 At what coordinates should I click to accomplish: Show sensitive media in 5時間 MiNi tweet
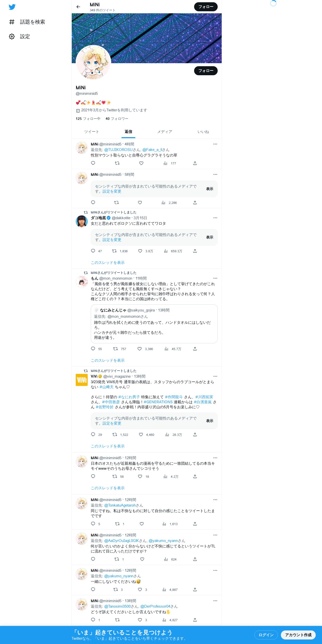tap(210, 189)
